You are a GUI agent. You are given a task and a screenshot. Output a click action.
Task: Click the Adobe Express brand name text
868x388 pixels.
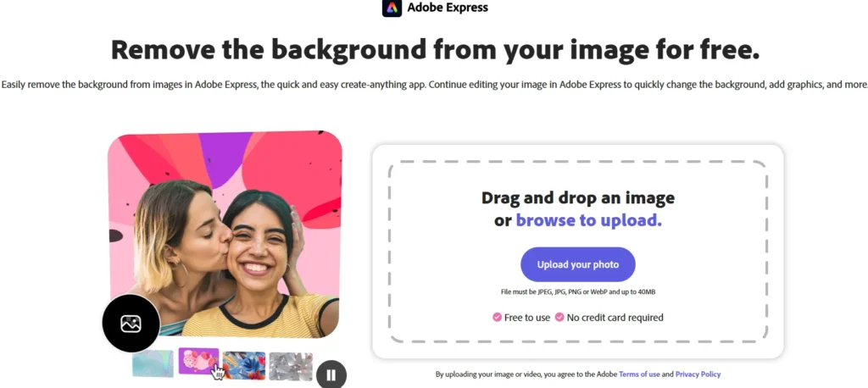click(448, 8)
